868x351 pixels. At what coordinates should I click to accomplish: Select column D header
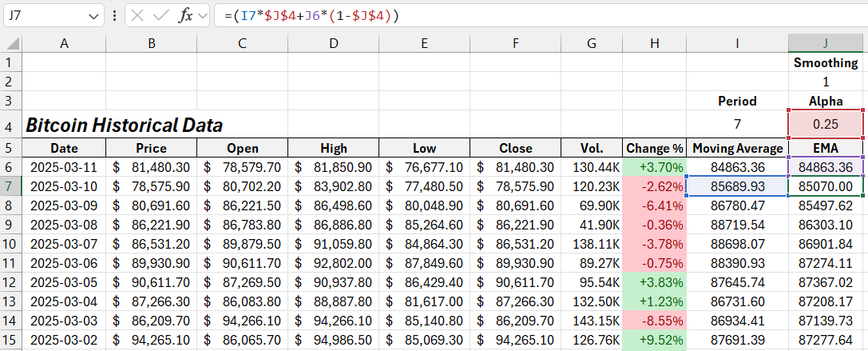pos(333,43)
